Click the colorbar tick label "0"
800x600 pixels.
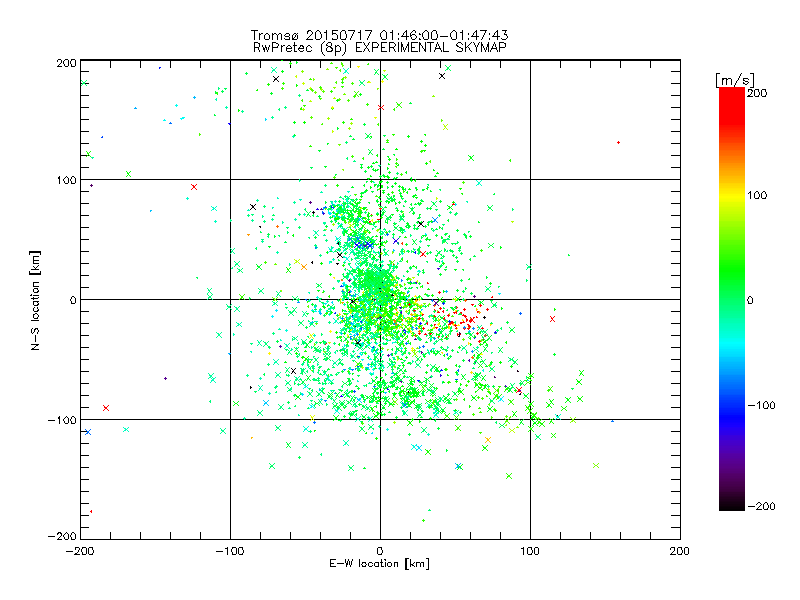750,300
